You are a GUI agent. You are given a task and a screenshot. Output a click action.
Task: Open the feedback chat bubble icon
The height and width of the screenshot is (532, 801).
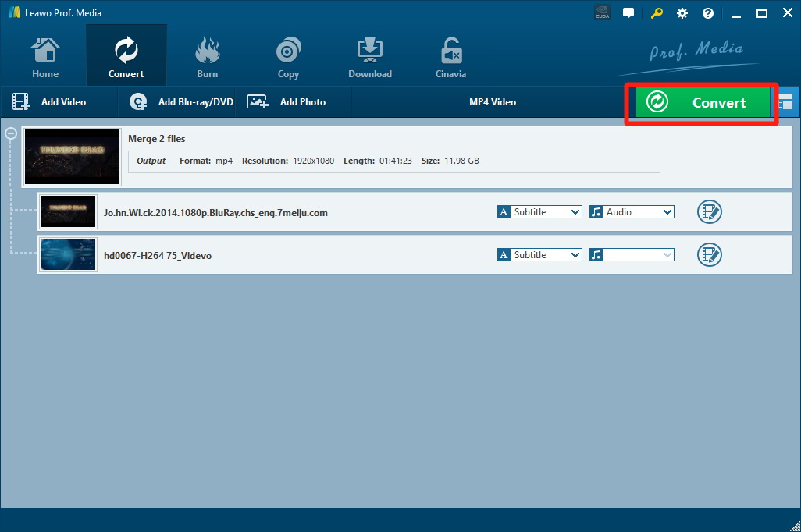click(628, 12)
